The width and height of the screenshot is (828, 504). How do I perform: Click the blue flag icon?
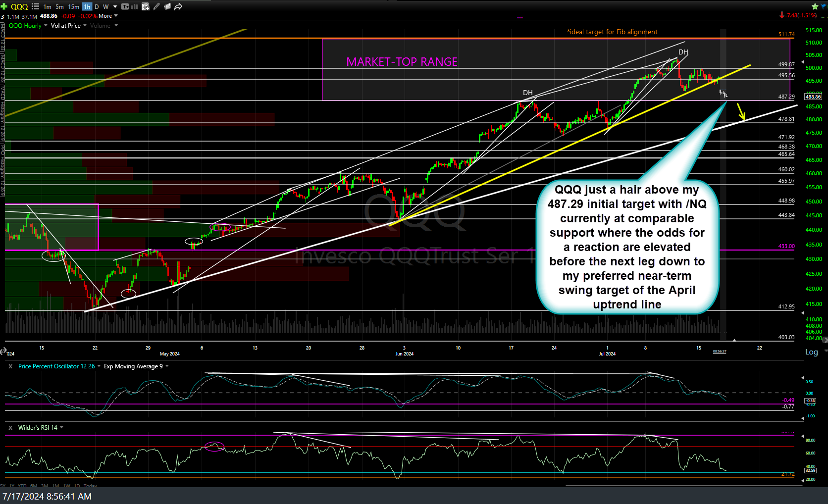point(824,6)
